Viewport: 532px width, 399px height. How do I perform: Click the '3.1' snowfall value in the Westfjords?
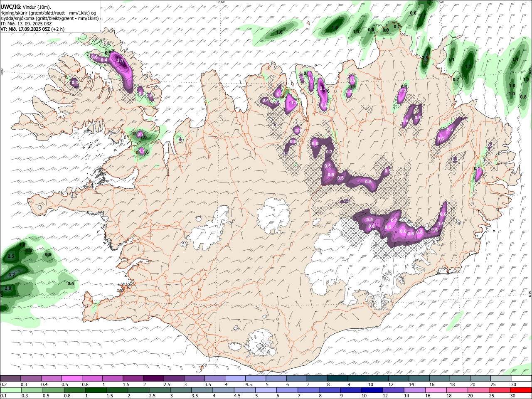[121, 60]
